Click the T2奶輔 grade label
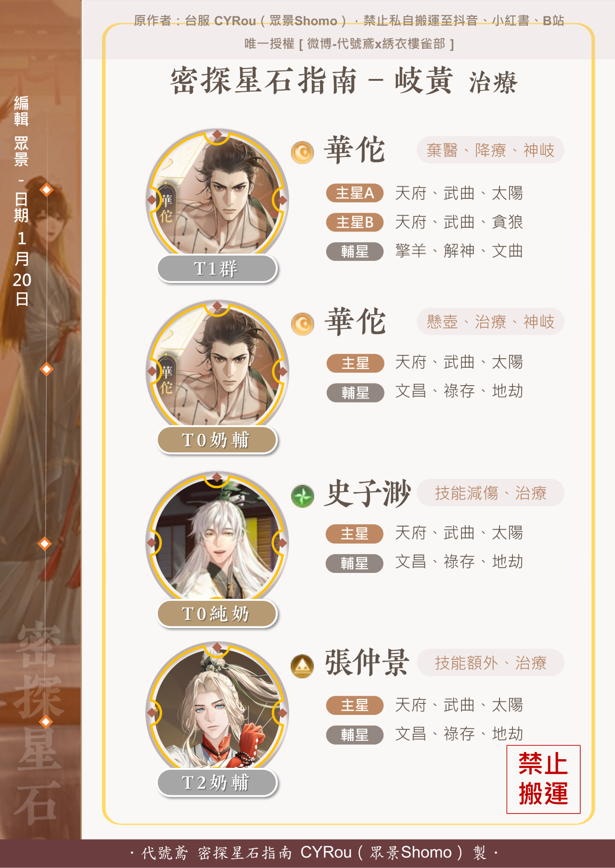 click(x=217, y=783)
